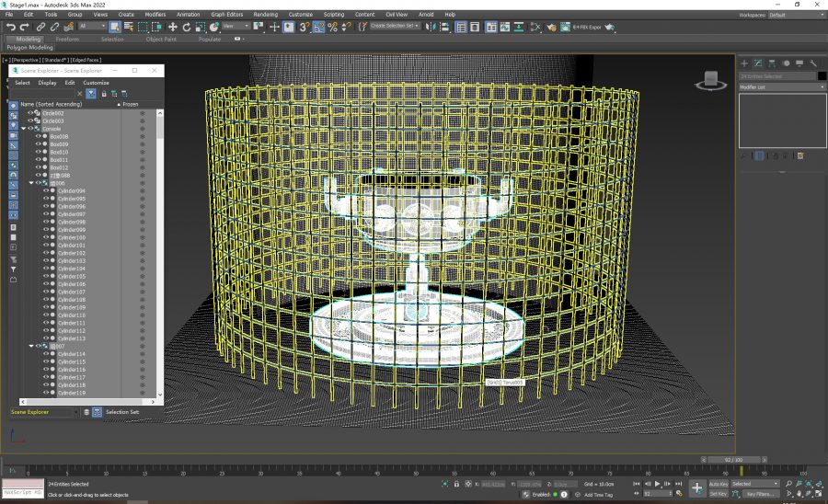
Task: Click the Set Key button
Action: point(719,494)
